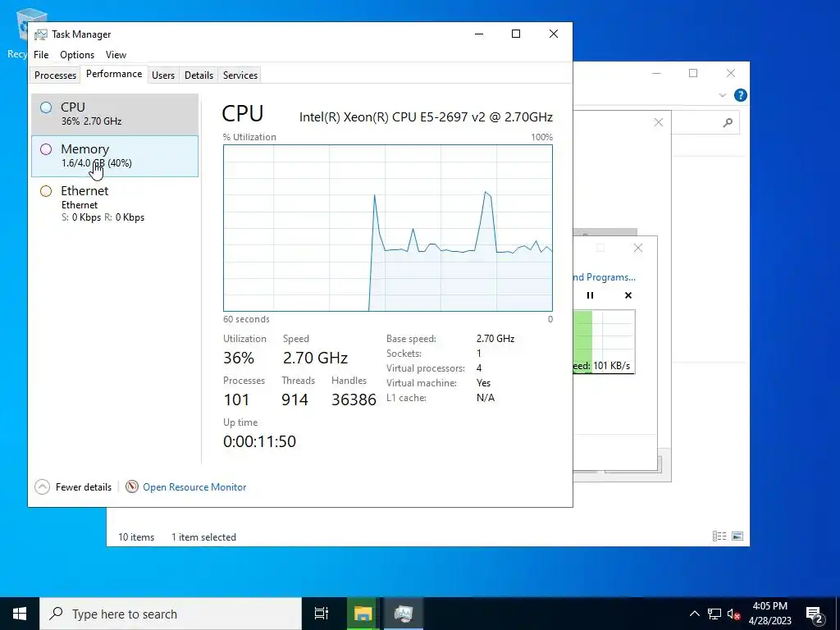Click Task Manager taskbar icon

(x=403, y=614)
